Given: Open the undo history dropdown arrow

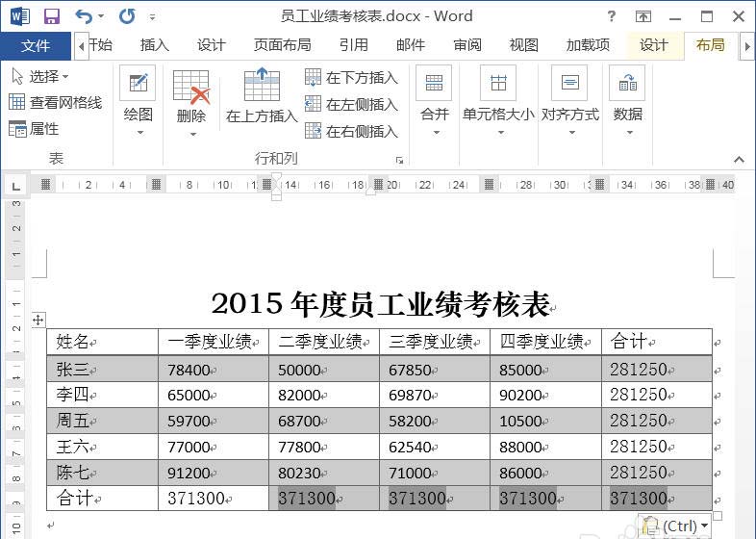Looking at the screenshot, I should [x=101, y=16].
